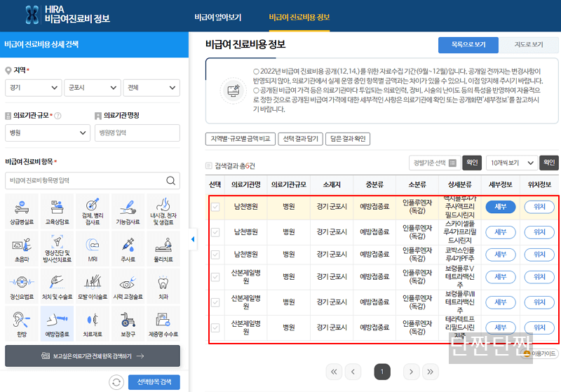Select the 보장구 wheelchair icon
Image resolution: width=561 pixels, height=392 pixels.
click(128, 324)
